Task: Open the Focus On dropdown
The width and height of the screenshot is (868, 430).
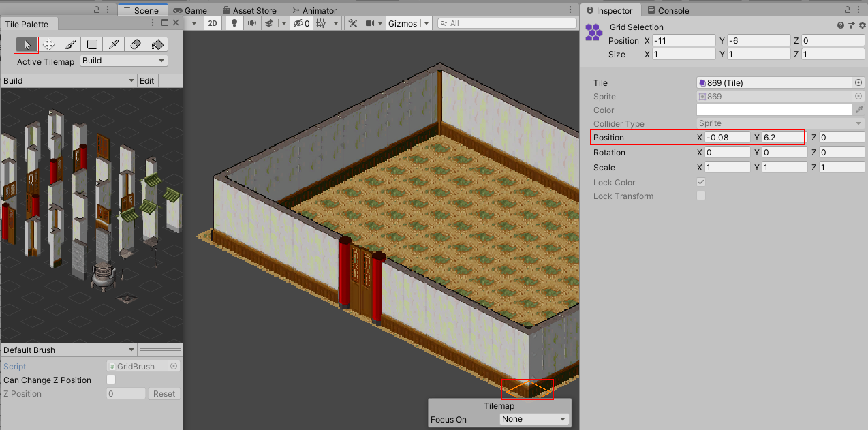Action: tap(534, 419)
